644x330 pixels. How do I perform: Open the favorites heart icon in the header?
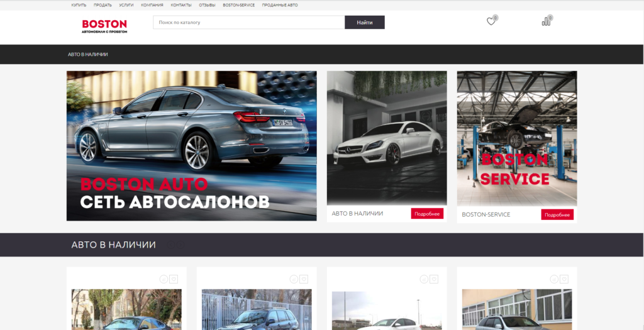pos(491,21)
